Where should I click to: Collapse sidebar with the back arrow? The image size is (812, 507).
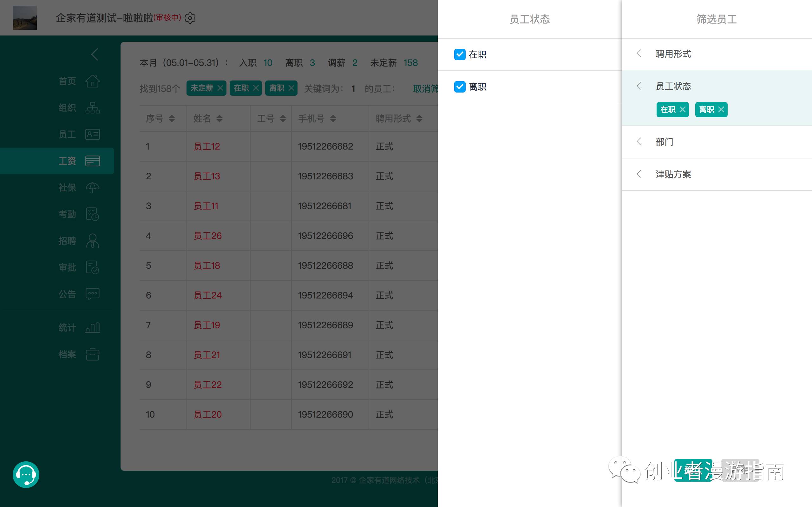tap(95, 54)
